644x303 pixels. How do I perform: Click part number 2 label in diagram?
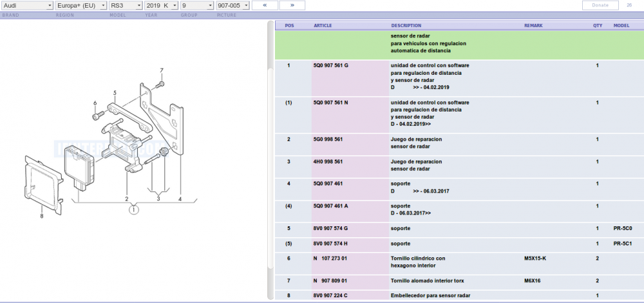(126, 199)
